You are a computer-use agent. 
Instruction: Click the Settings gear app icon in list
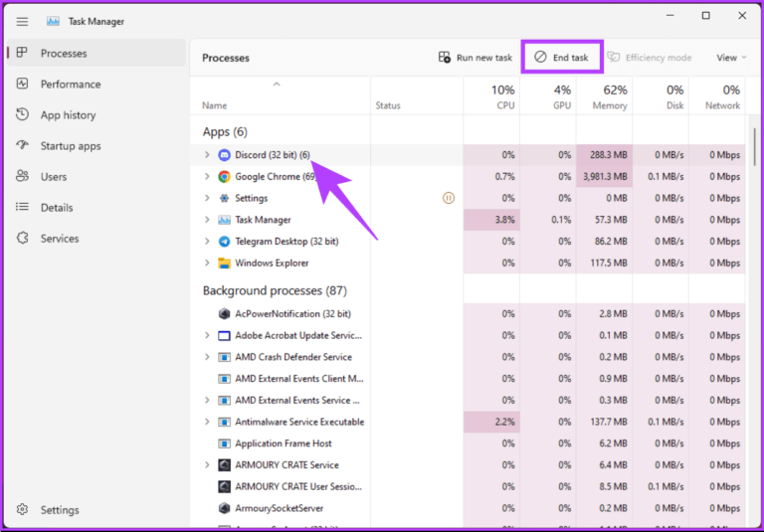(x=224, y=198)
